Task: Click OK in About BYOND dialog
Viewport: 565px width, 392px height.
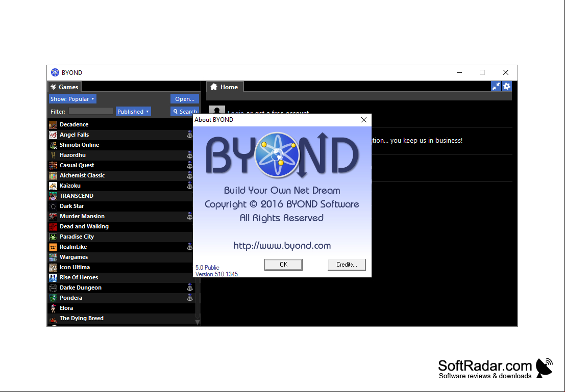Action: tap(283, 265)
